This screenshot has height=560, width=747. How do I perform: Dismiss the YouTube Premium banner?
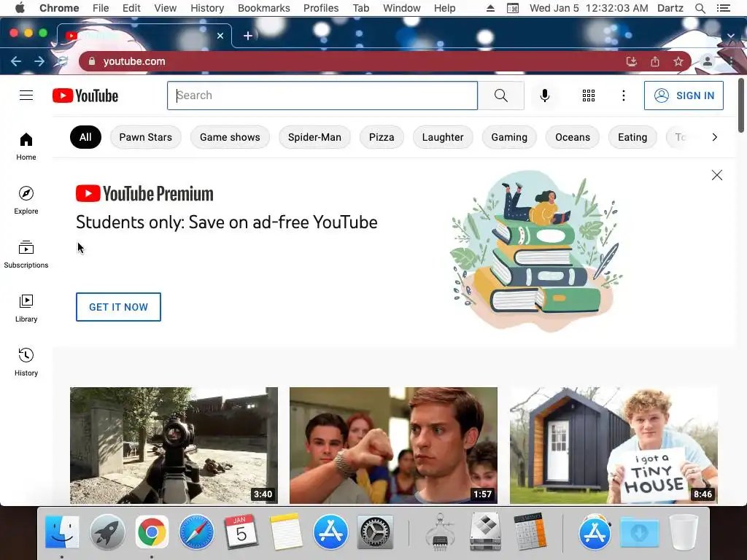coord(716,175)
